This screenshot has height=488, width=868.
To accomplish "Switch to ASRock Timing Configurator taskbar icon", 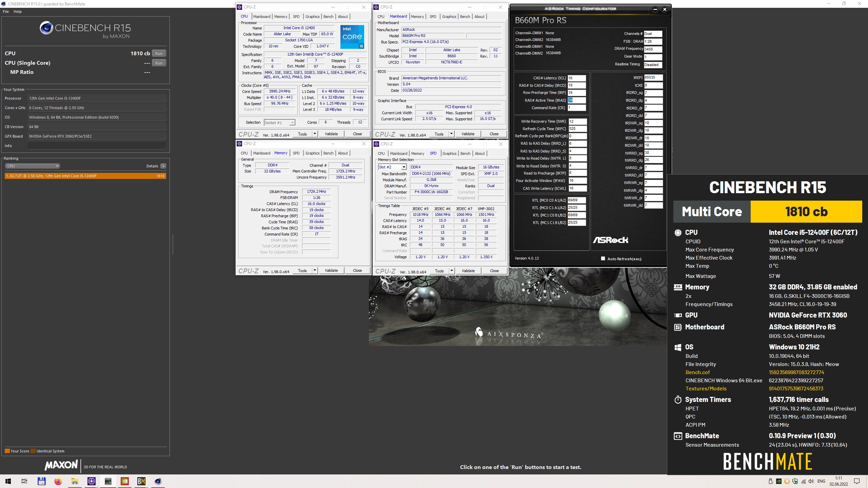I will click(108, 481).
